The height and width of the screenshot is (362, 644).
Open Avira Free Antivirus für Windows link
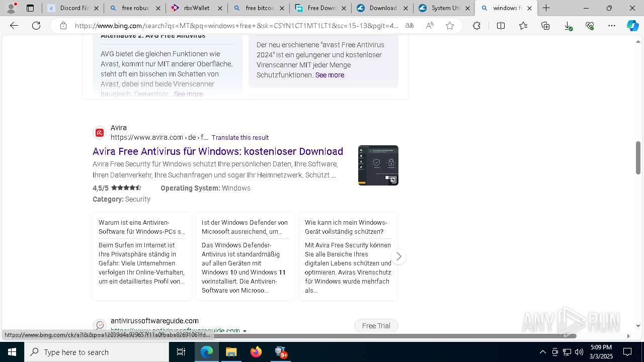click(218, 151)
